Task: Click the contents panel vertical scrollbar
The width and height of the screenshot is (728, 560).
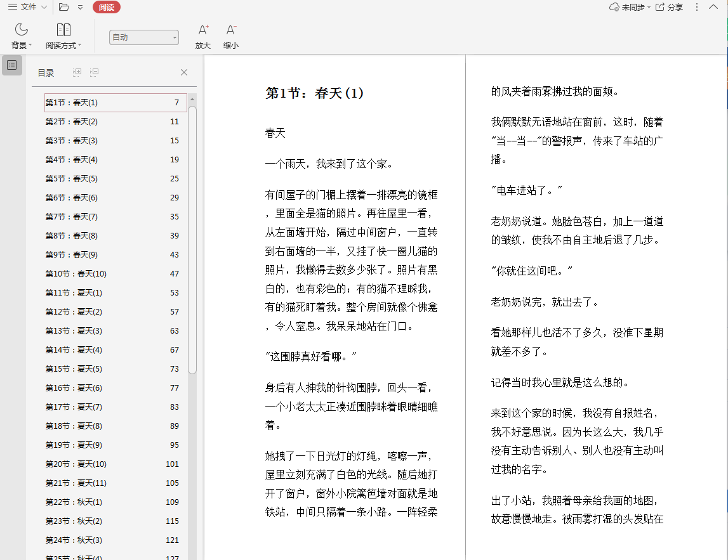Action: [192, 241]
